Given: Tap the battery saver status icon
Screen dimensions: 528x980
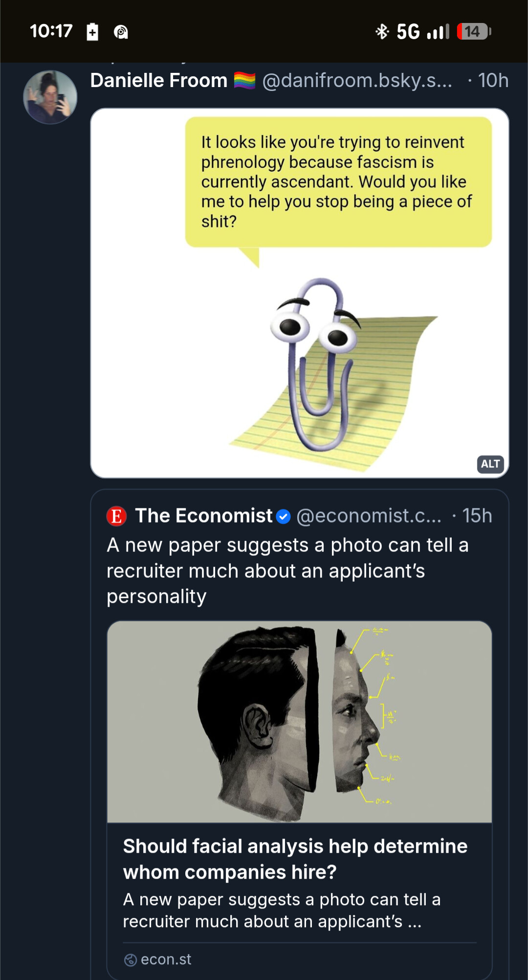Looking at the screenshot, I should [92, 32].
